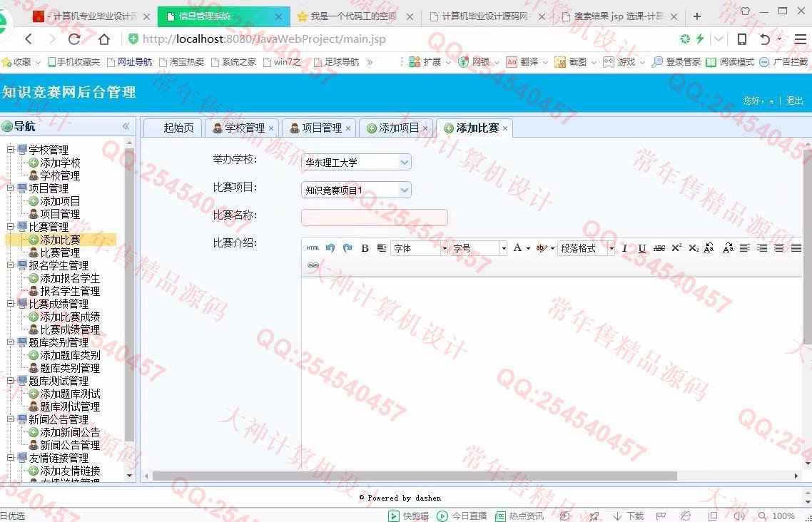Screen dimensions: 812x522
Task: Click the 退出 logout link
Action: click(794, 101)
